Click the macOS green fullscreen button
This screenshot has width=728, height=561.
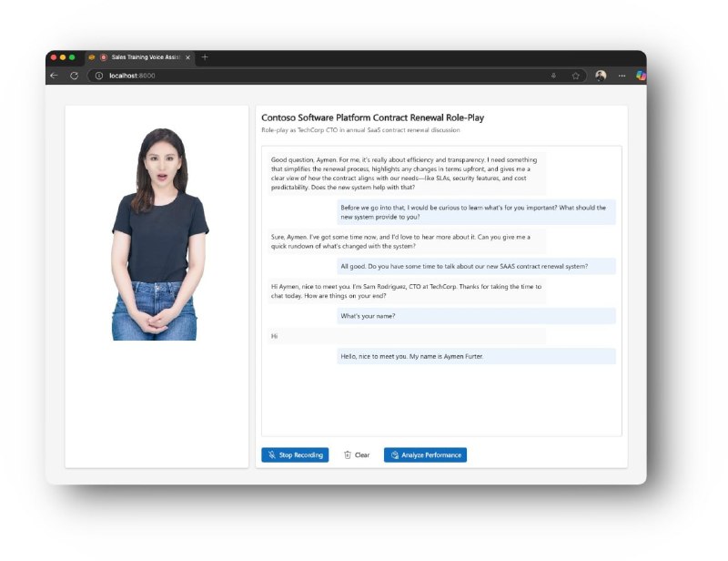coord(72,57)
